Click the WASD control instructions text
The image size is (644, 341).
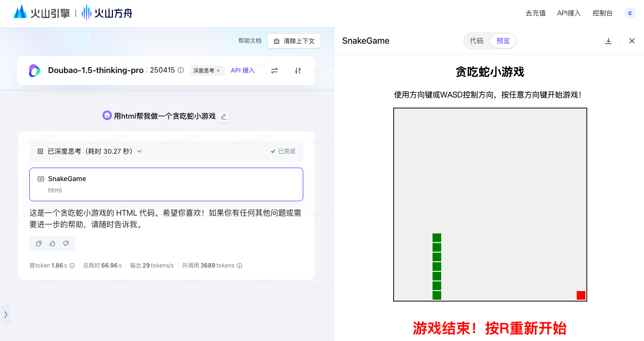click(x=490, y=95)
